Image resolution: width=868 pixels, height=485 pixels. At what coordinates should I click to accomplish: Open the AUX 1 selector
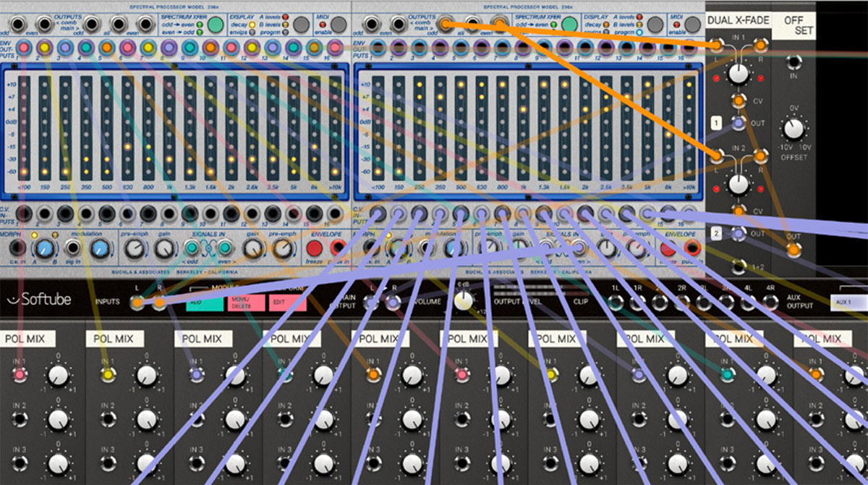pyautogui.click(x=848, y=302)
